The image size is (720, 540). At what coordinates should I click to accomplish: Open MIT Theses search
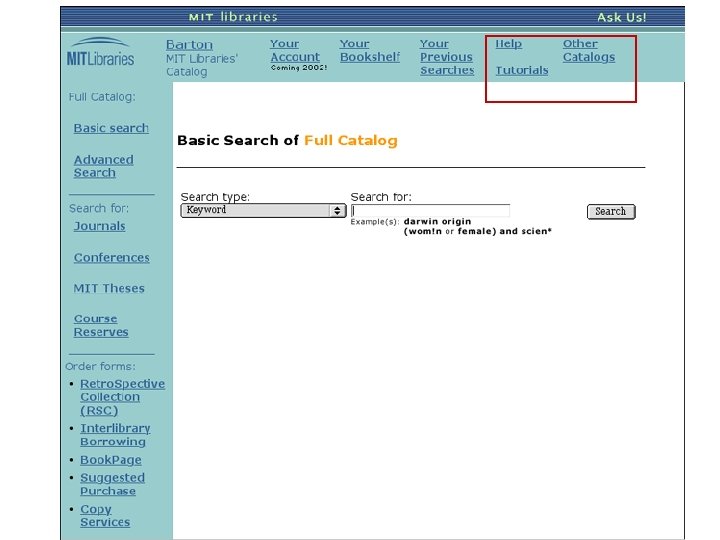[109, 288]
